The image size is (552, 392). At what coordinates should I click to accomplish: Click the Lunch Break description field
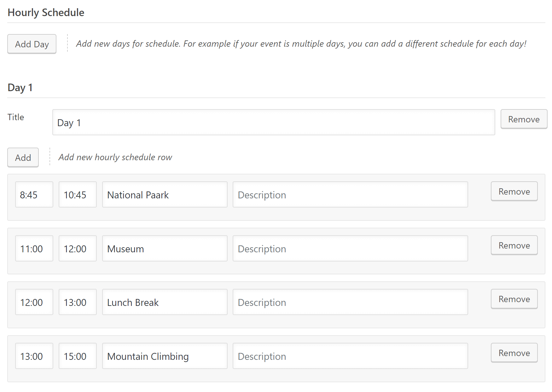350,302
